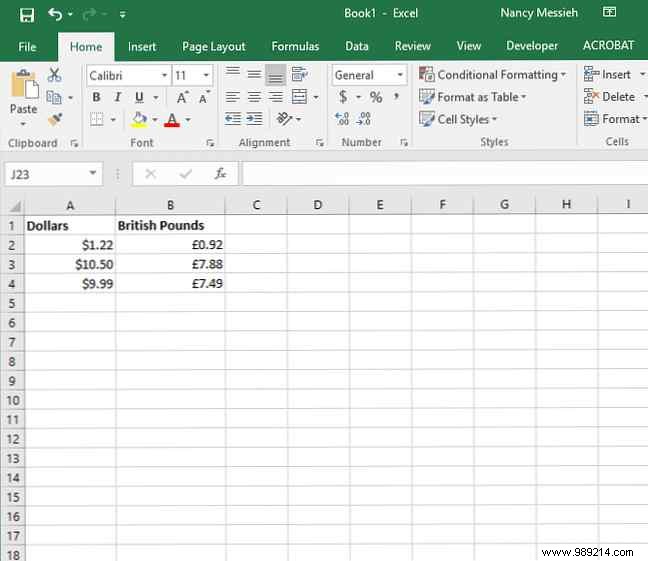
Task: Click the Orientation text angle icon
Action: pos(285,119)
